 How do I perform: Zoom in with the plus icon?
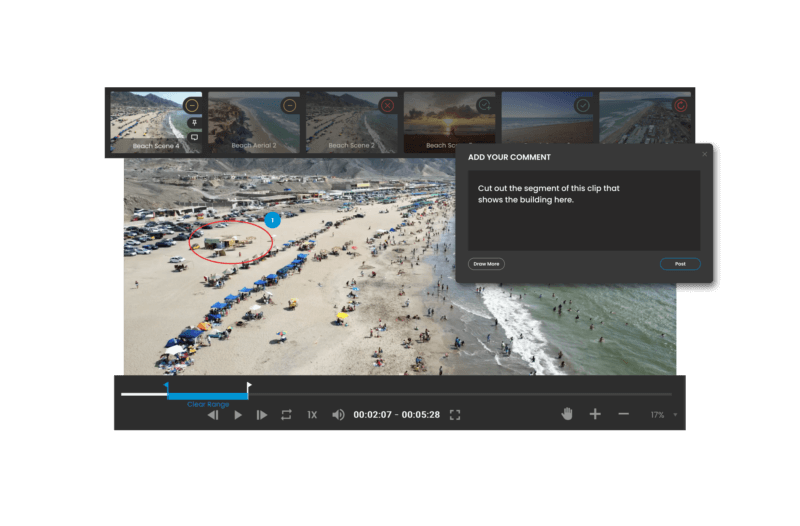595,414
